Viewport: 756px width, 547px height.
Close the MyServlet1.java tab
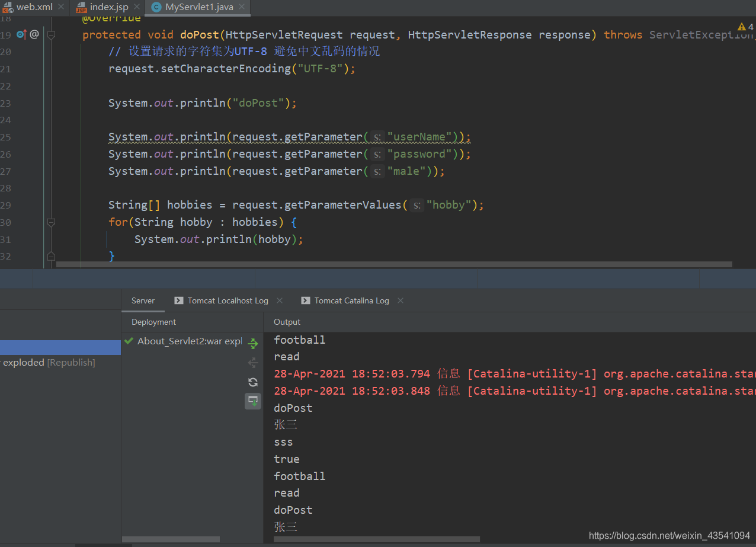tap(242, 7)
